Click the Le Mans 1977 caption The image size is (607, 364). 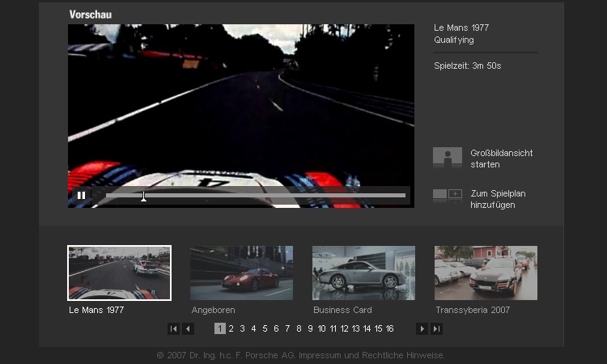pos(96,310)
